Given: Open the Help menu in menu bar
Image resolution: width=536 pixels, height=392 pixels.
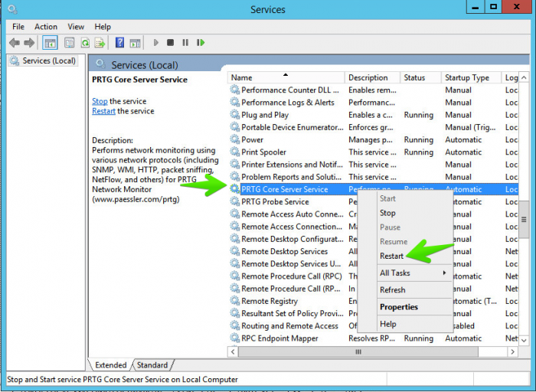Looking at the screenshot, I should 103,27.
